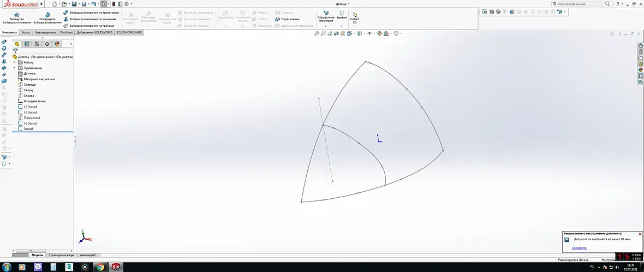Select (-) Эскиз3 in the tree
This screenshot has height=272, width=644.
click(x=27, y=123)
